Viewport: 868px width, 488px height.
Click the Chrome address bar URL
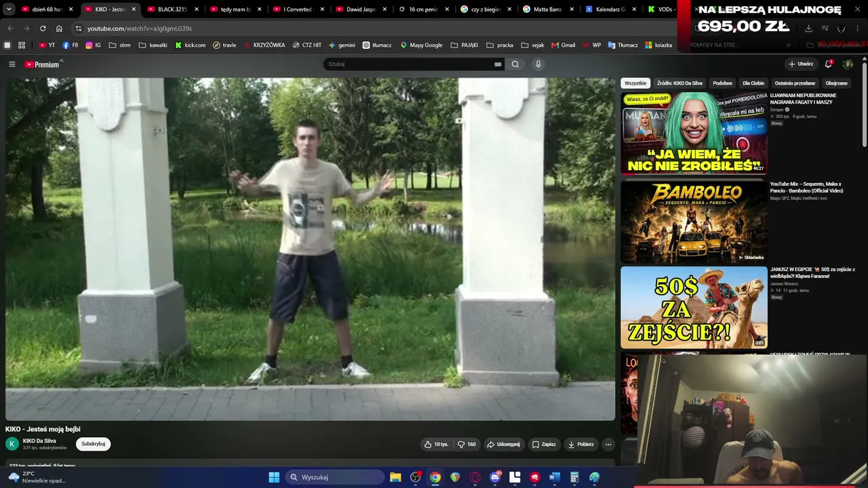tap(140, 28)
